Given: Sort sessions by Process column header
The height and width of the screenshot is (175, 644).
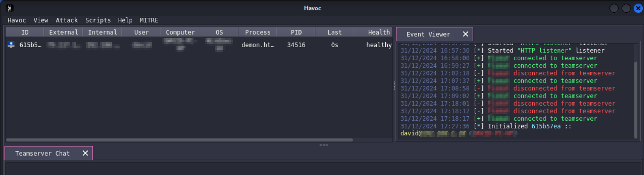Looking at the screenshot, I should (257, 33).
